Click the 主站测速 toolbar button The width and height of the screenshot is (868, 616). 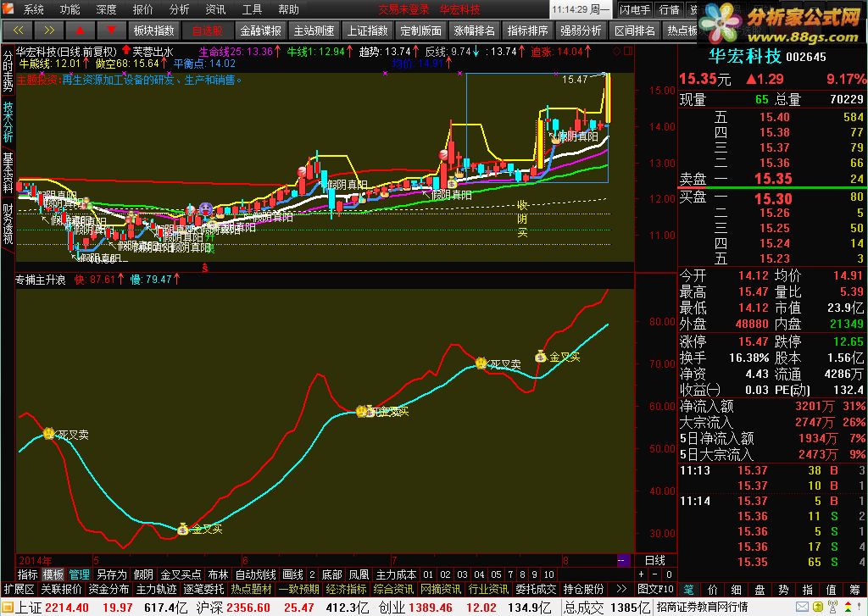pos(314,31)
